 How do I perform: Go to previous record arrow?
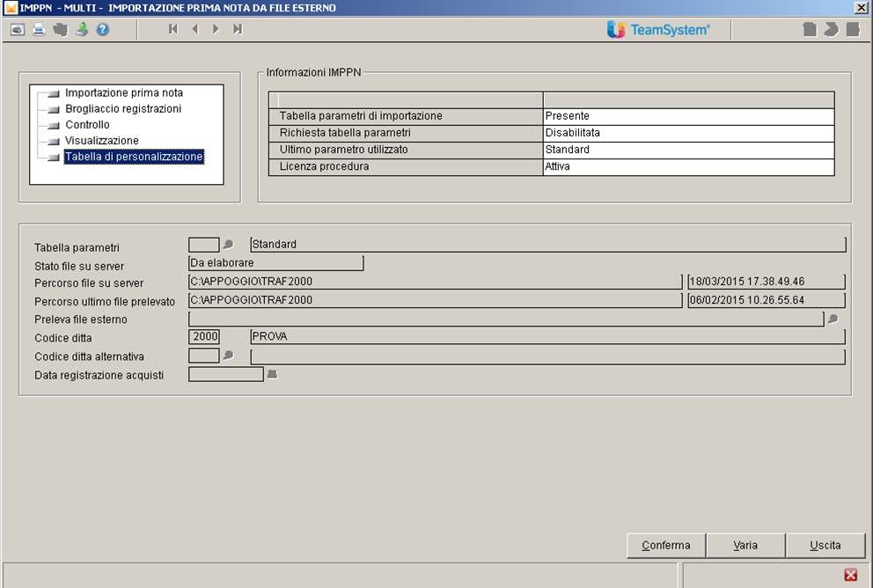point(194,29)
